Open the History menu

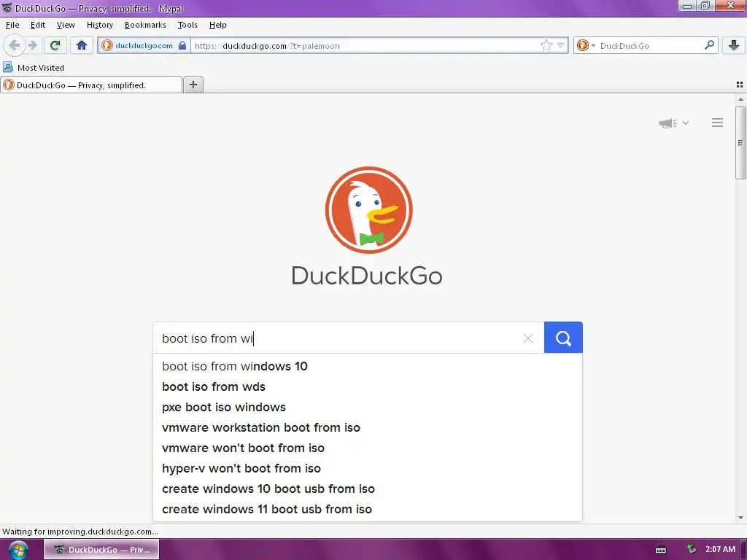(x=99, y=25)
